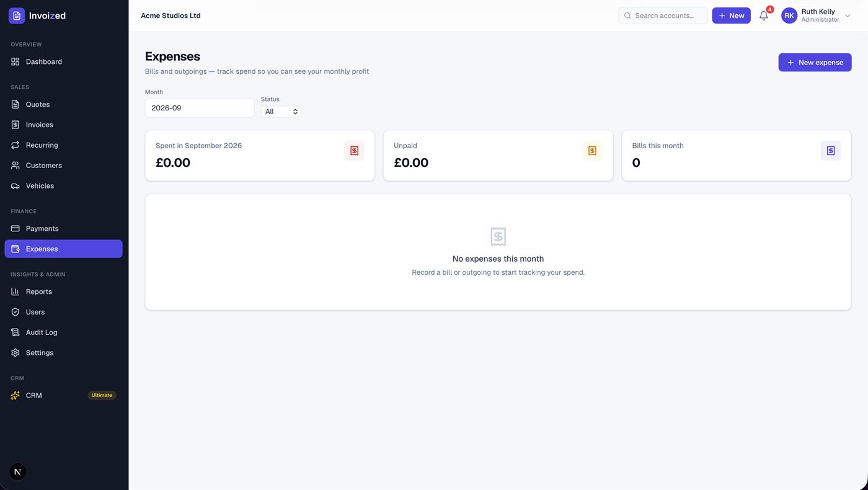Viewport: 868px width, 490px height.
Task: Click the Unpaid card receipt icon
Action: (593, 151)
